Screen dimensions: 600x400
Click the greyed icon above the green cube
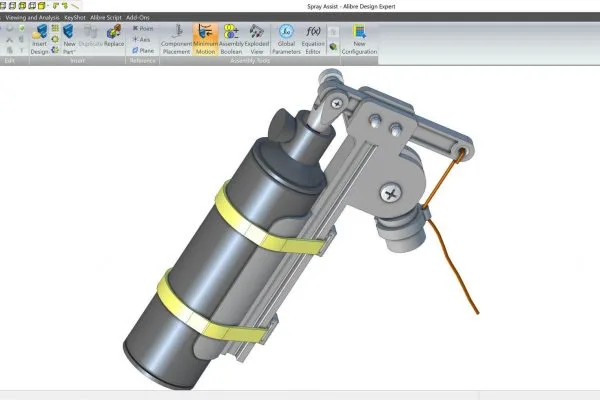pyautogui.click(x=333, y=32)
